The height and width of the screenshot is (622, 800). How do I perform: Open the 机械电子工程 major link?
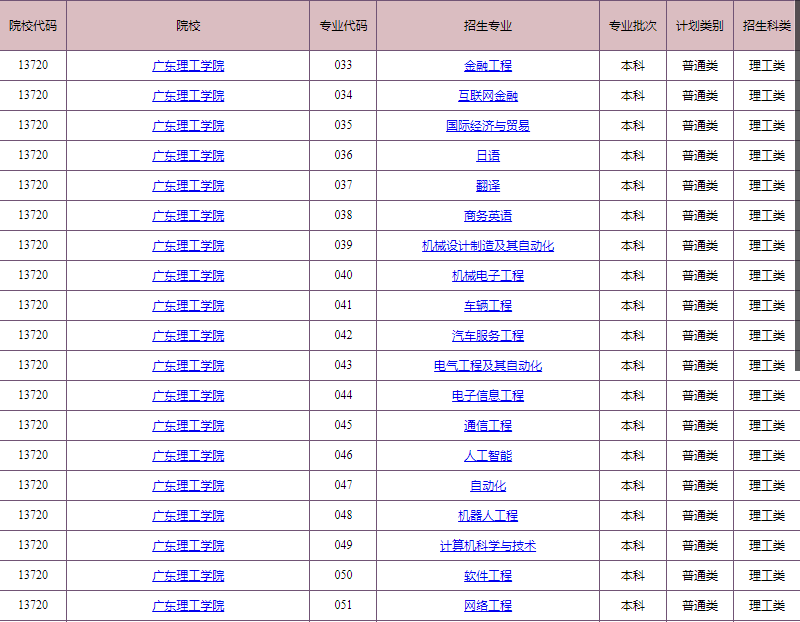coord(488,276)
